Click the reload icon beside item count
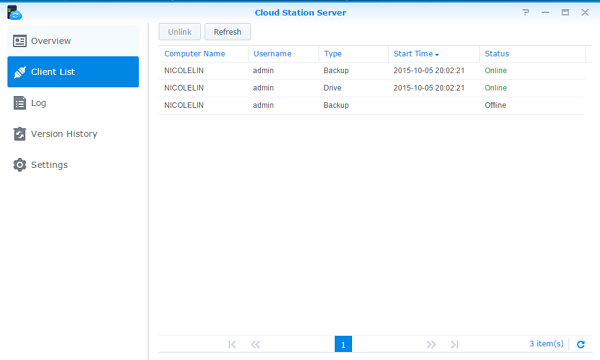 point(580,344)
